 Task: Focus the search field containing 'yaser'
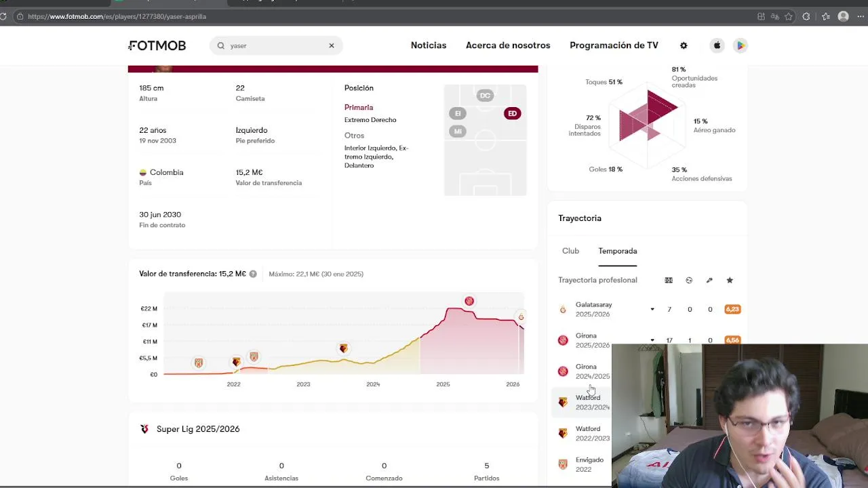pos(276,45)
